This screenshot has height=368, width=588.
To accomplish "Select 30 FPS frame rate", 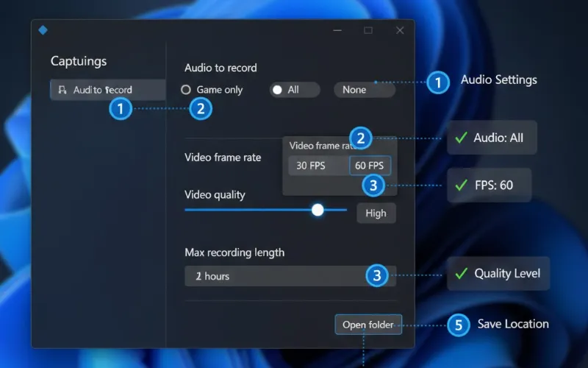I will click(x=319, y=166).
